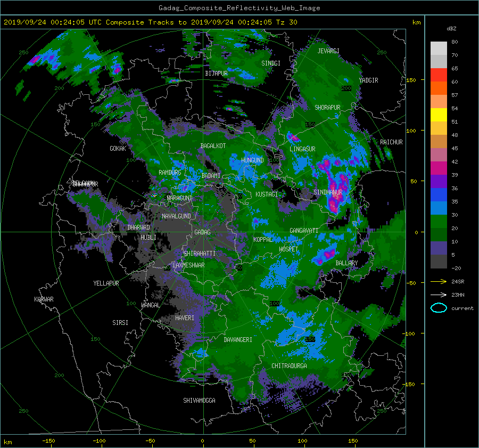Click the KOPPAL label
Screen dimensions: 479x448
(x=263, y=240)
